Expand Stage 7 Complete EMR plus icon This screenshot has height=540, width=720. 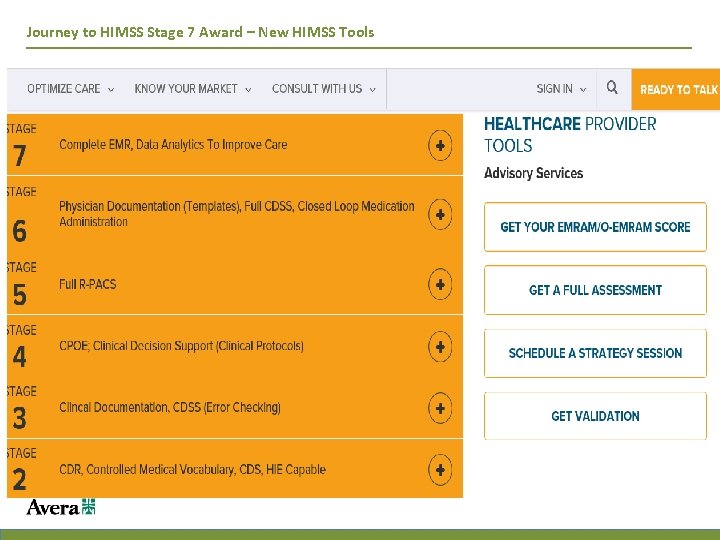440,146
